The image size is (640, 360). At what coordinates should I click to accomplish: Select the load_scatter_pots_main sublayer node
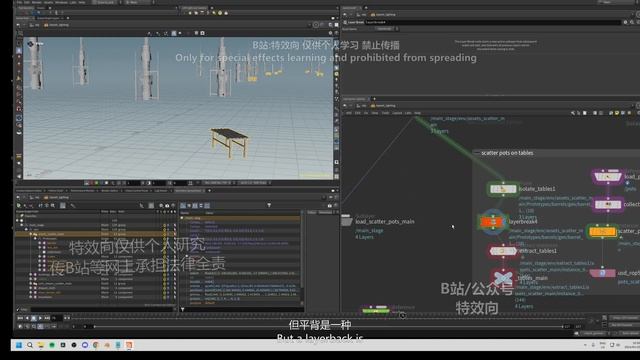coord(346,221)
